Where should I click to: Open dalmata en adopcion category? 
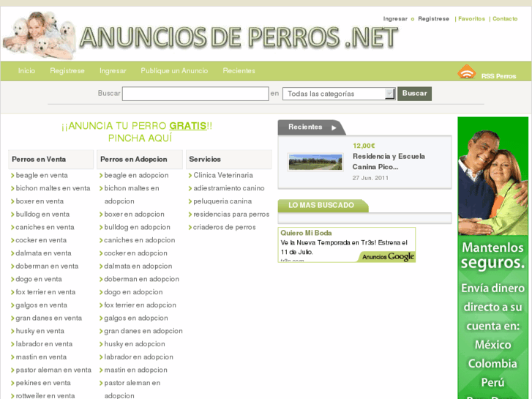coord(138,266)
